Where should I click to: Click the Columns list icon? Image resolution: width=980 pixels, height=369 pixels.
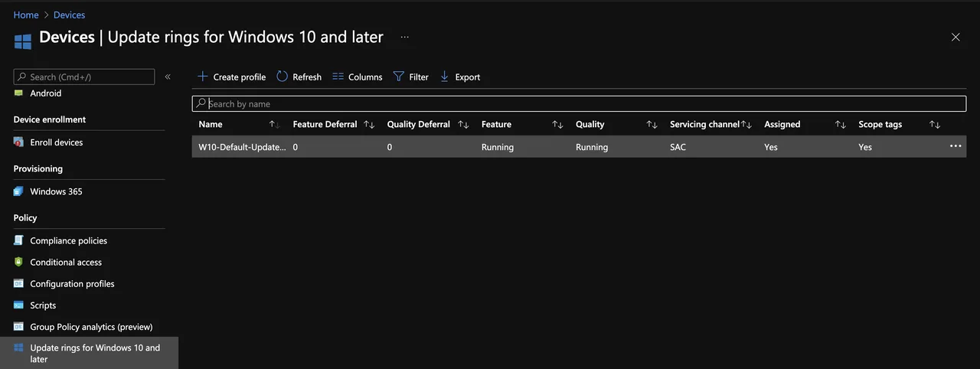tap(338, 77)
